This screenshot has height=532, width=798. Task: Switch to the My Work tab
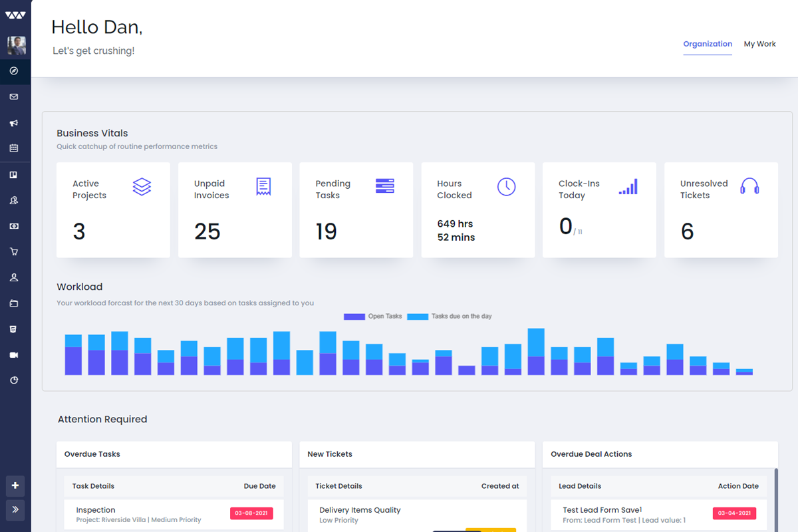759,44
